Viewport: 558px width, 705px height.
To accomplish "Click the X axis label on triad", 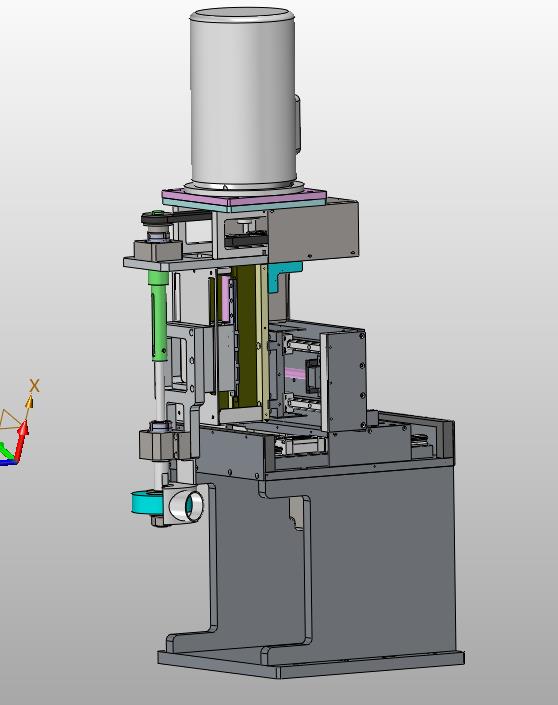I will pyautogui.click(x=34, y=385).
